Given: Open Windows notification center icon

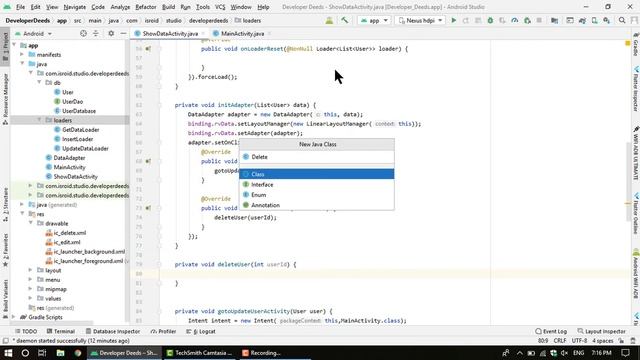Looking at the screenshot, I should 625,353.
